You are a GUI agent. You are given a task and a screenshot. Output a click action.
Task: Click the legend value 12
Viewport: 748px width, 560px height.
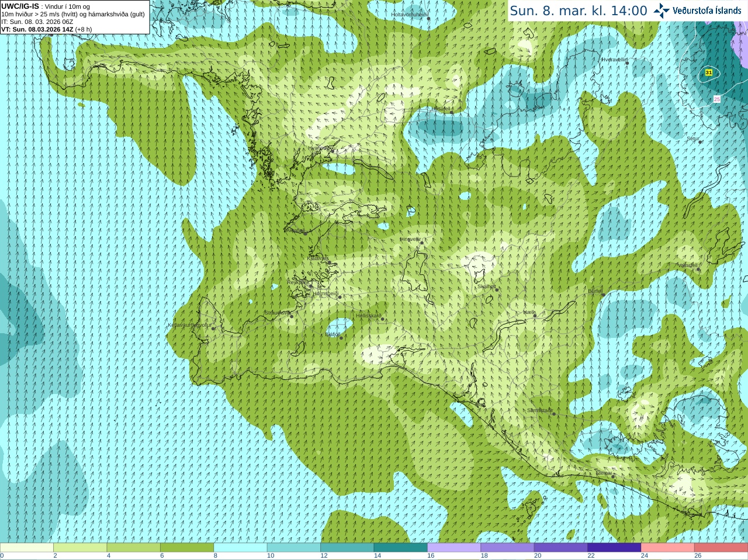(324, 556)
